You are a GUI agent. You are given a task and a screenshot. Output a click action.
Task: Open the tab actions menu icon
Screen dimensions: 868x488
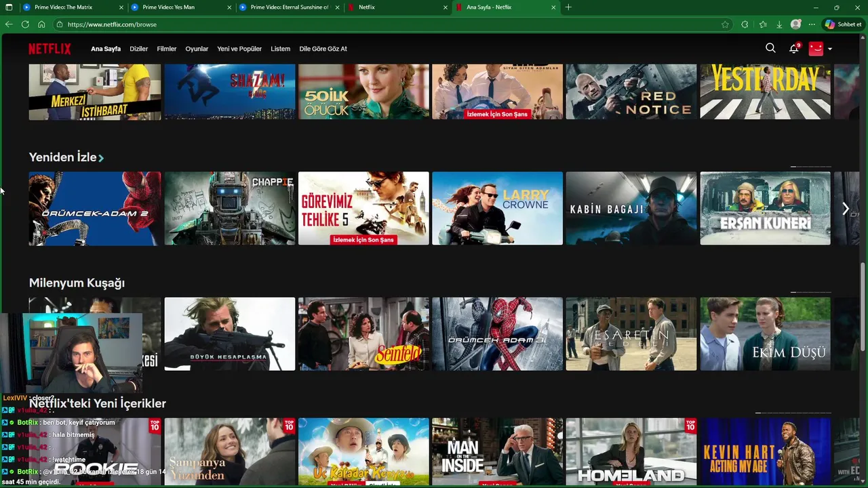pos(9,7)
